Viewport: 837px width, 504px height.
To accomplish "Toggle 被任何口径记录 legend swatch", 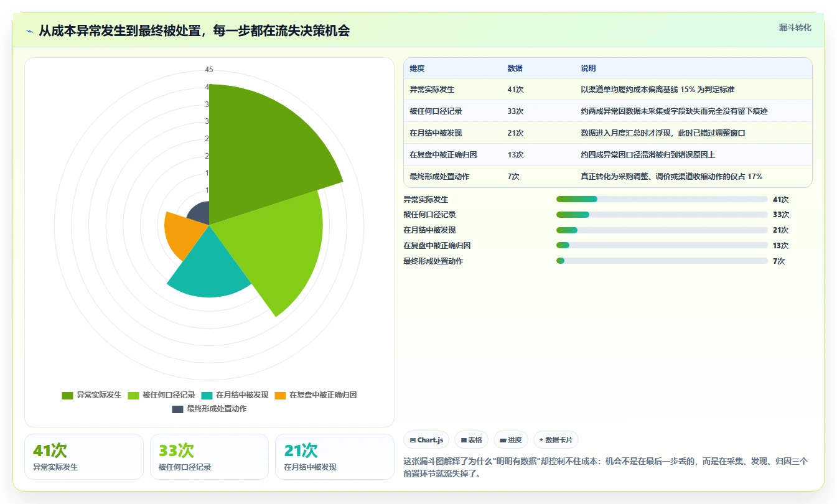I will [x=133, y=395].
